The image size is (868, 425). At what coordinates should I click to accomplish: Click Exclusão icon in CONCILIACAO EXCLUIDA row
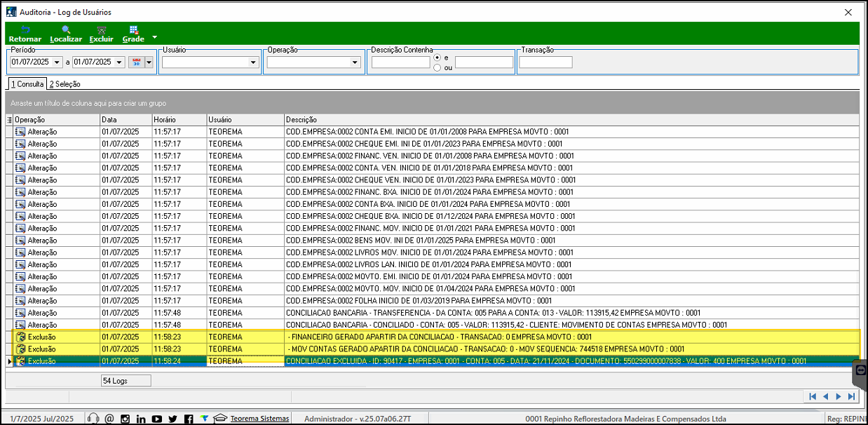coord(20,361)
